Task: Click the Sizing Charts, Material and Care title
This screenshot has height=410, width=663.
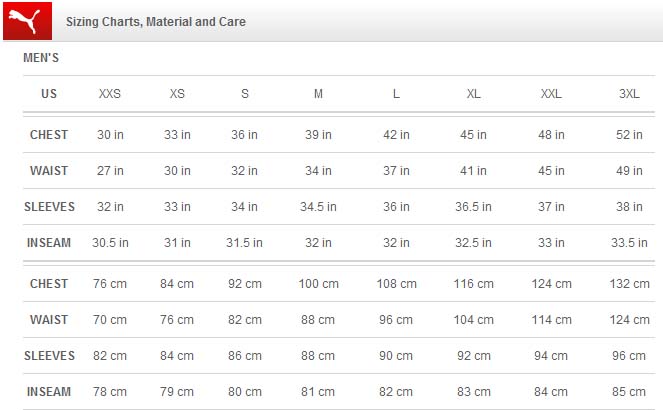Action: point(155,22)
